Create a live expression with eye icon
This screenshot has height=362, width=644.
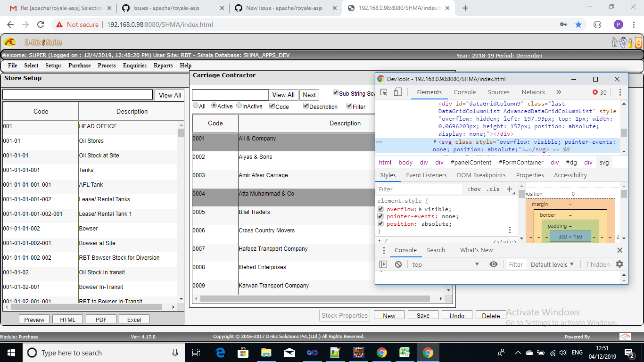(x=494, y=264)
